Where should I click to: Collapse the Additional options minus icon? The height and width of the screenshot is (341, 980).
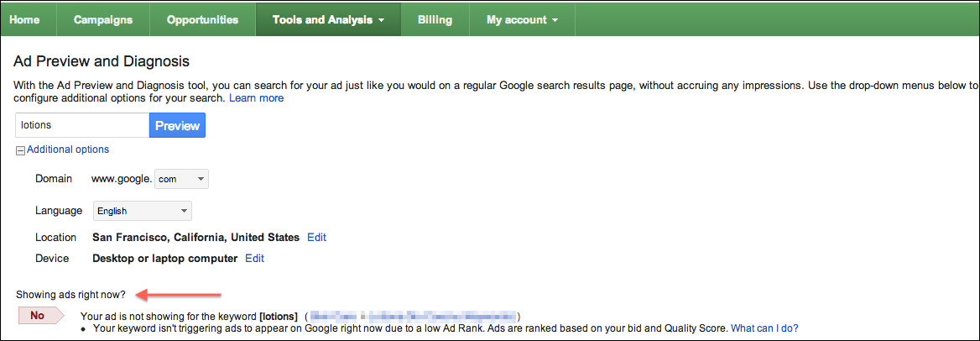tap(21, 150)
